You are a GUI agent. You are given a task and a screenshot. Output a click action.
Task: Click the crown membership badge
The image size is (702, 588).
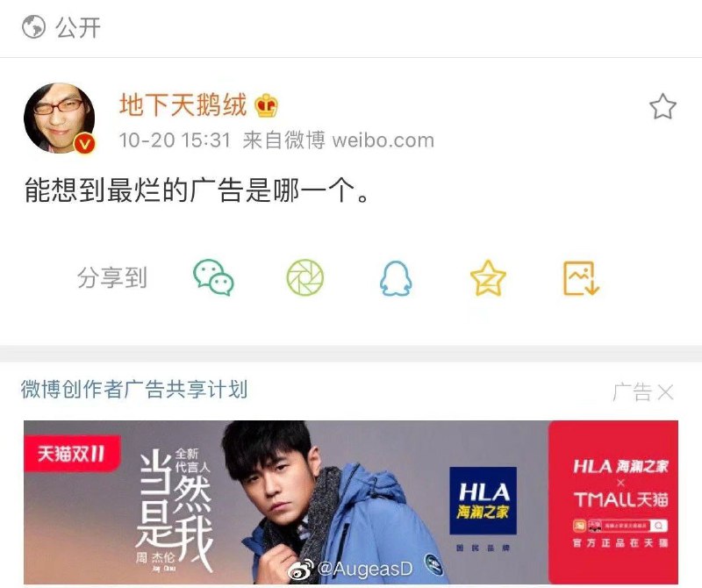[x=266, y=106]
